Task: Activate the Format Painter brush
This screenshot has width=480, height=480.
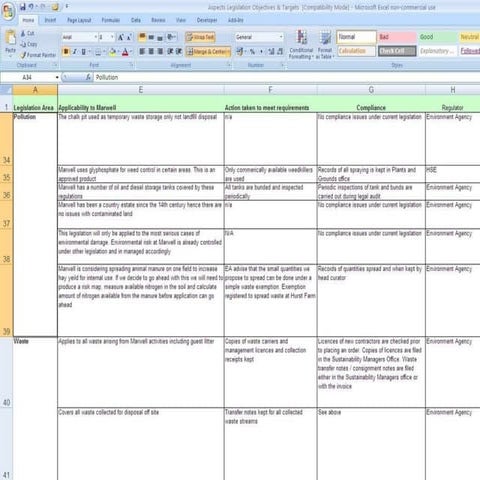Action: click(x=38, y=55)
